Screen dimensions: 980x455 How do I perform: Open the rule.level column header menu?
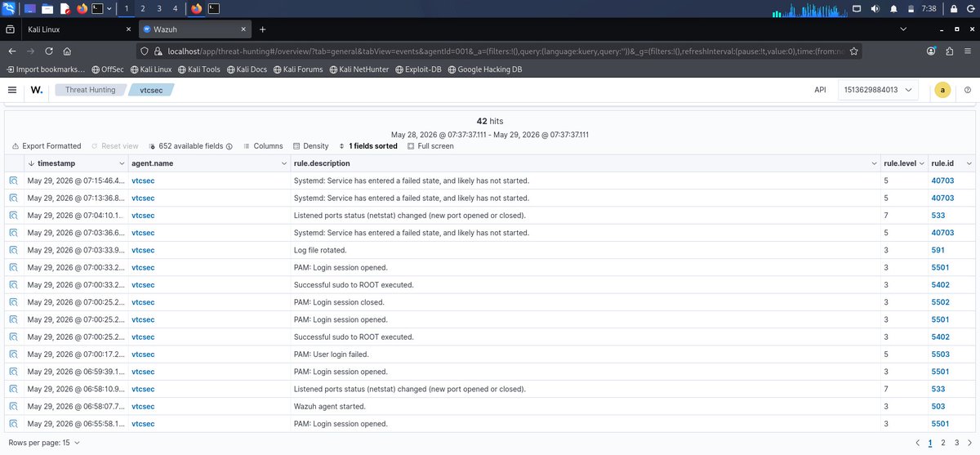(921, 163)
